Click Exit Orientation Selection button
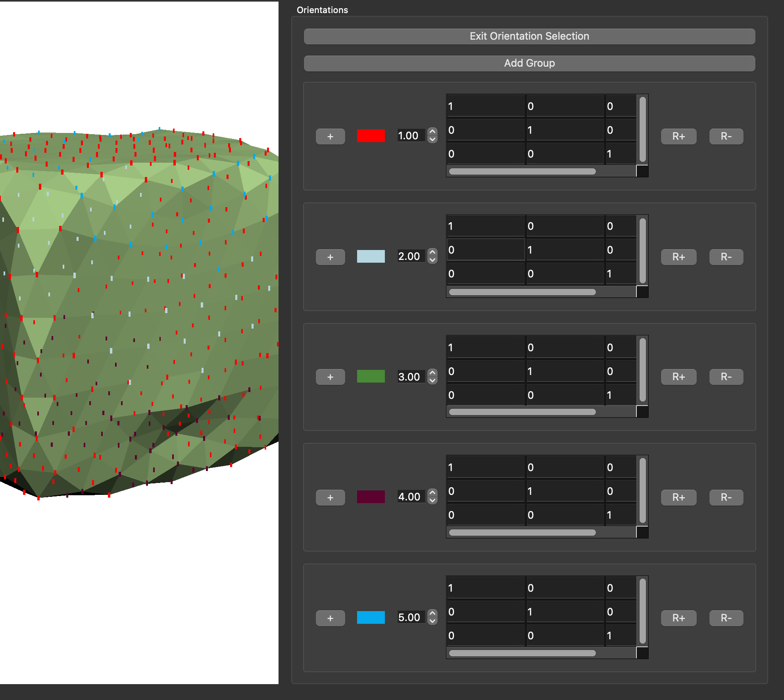The image size is (784, 700). point(529,36)
